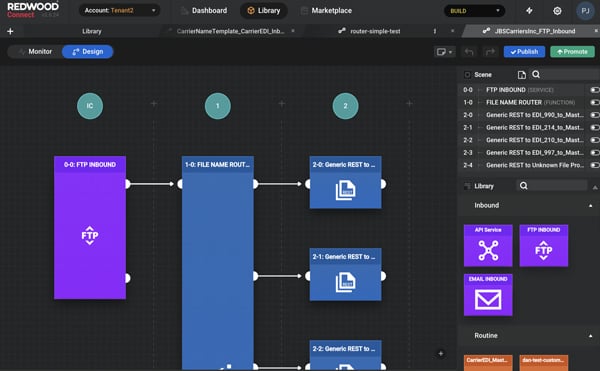The height and width of the screenshot is (371, 600).
Task: Switch to the Library tab
Action: coord(91,31)
